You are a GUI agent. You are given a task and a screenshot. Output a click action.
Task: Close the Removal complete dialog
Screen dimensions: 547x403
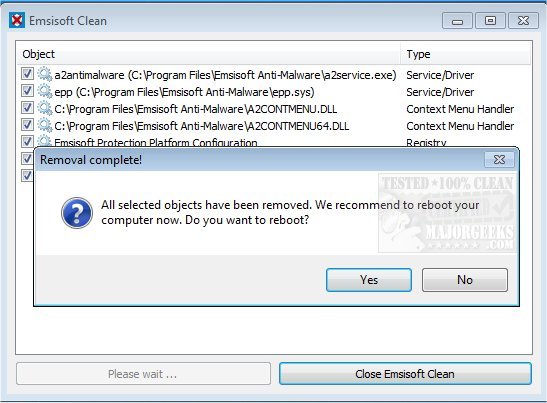(x=499, y=159)
